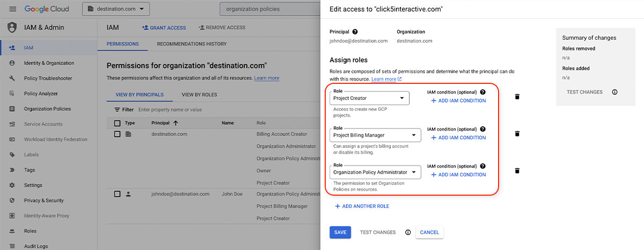This screenshot has width=644, height=250.
Task: Click the search field containing organization policies
Action: point(270,9)
